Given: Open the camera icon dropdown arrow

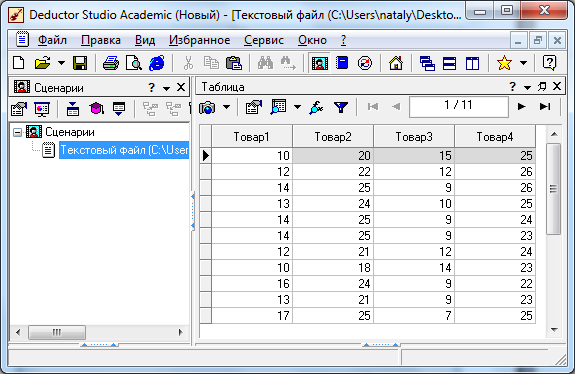Looking at the screenshot, I should coord(227,107).
